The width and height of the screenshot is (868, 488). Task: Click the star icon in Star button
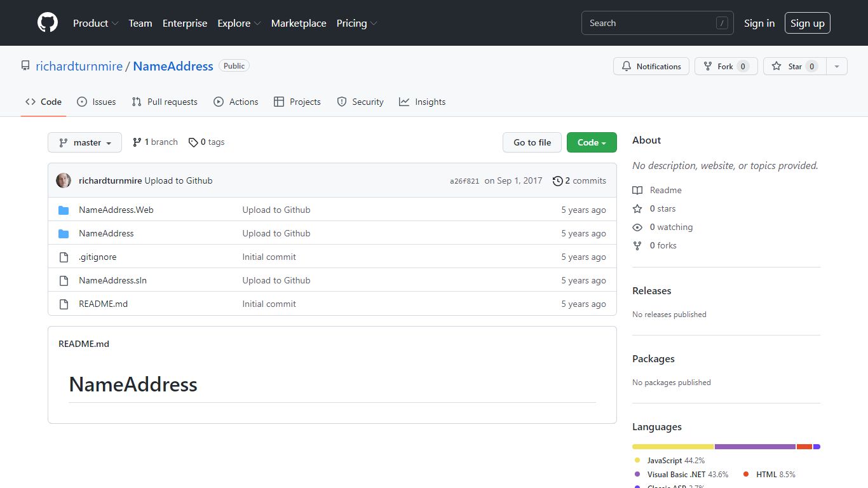pyautogui.click(x=776, y=66)
